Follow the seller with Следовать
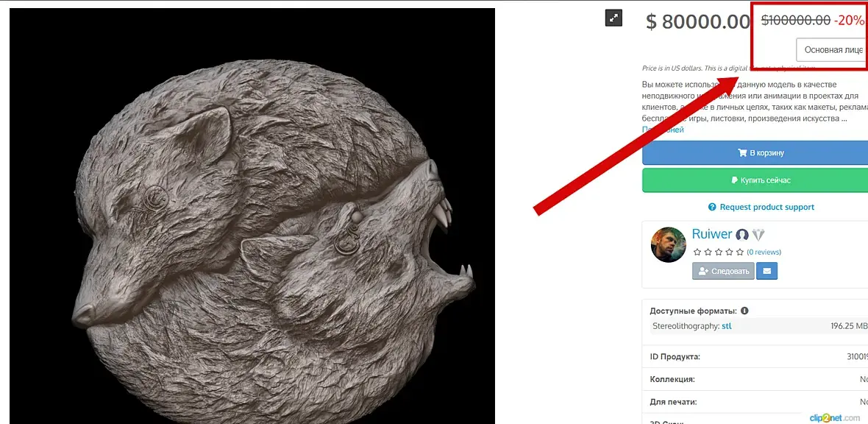The height and width of the screenshot is (424, 868). pos(723,271)
